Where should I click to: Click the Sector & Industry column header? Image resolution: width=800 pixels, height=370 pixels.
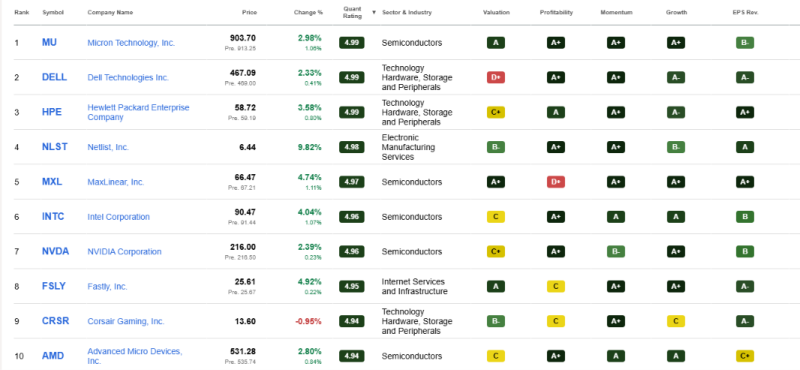coord(407,12)
